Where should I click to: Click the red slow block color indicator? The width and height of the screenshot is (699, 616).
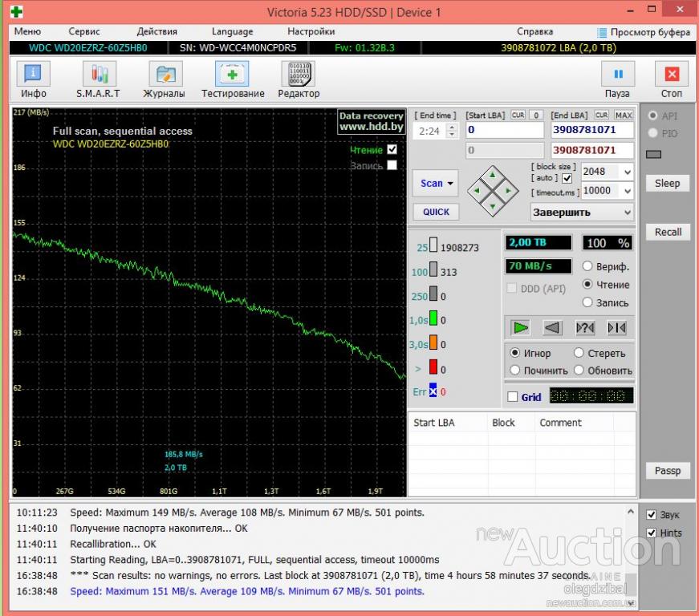(x=433, y=367)
